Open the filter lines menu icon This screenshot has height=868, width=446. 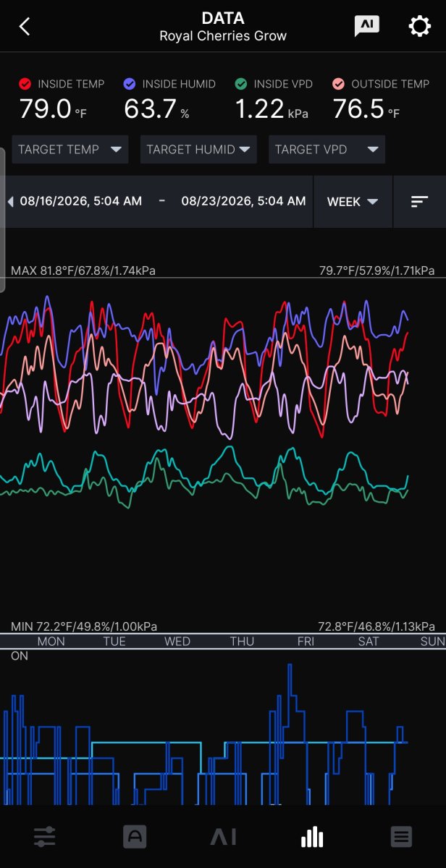420,202
